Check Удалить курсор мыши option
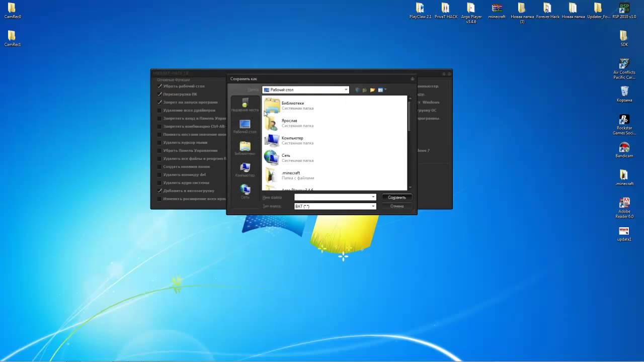The height and width of the screenshot is (362, 644). pos(159,142)
